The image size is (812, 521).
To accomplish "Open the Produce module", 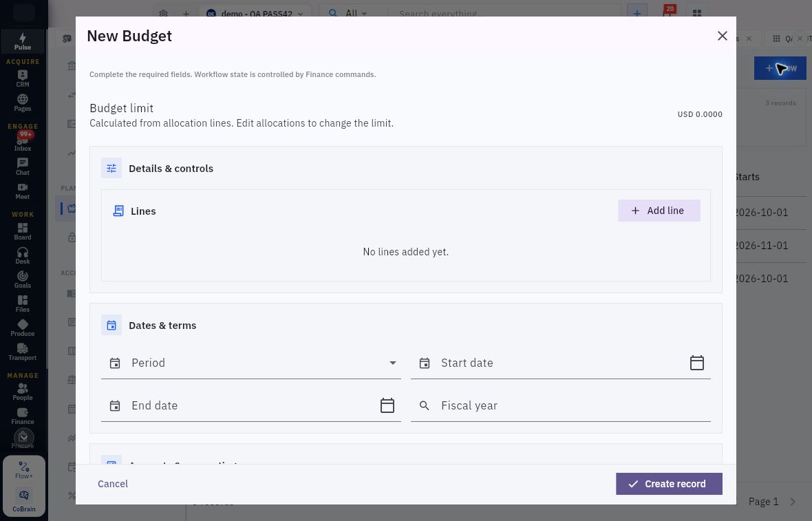I will click(22, 328).
